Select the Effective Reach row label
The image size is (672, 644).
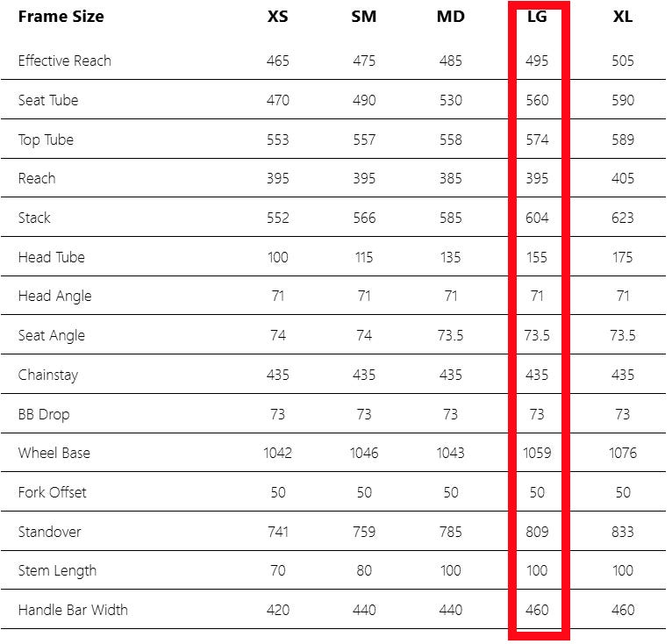pos(64,61)
